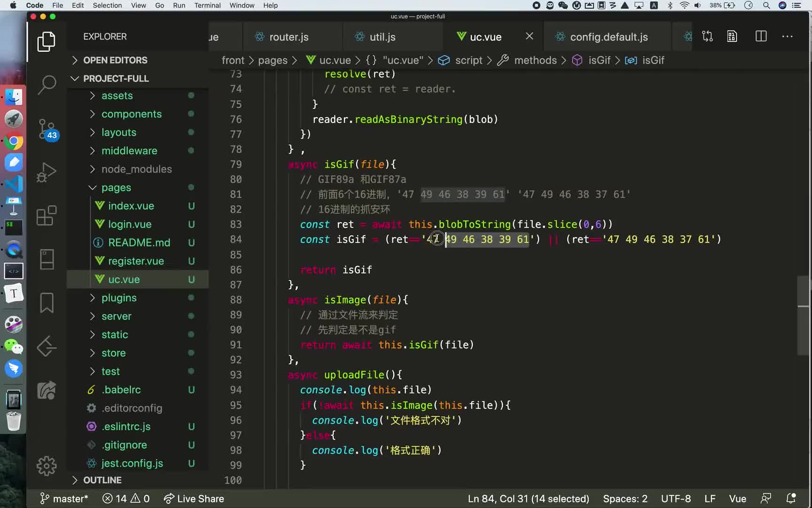Viewport: 812px width, 508px height.
Task: Click the pages breadcrumb
Action: [x=273, y=60]
